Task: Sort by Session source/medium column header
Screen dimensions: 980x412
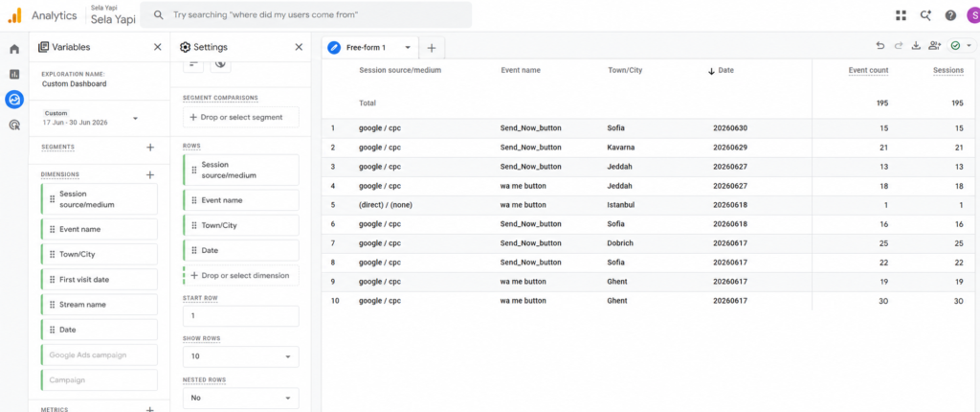Action: [400, 70]
